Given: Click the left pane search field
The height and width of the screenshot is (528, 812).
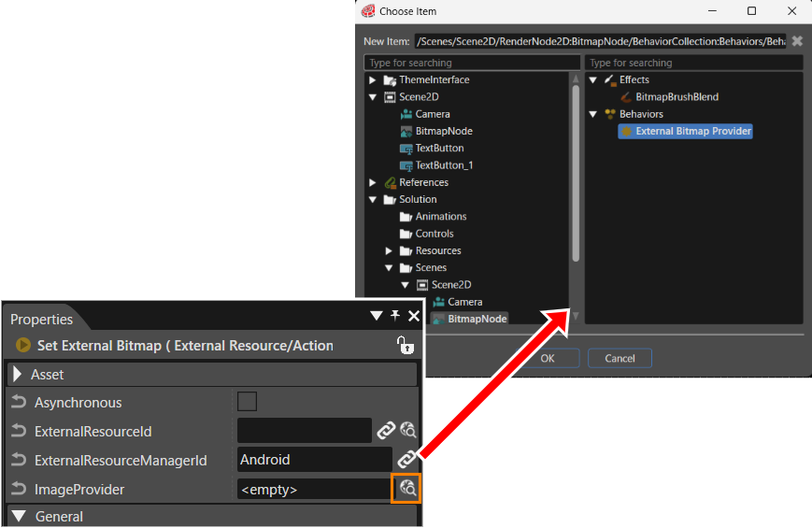Looking at the screenshot, I should [472, 63].
